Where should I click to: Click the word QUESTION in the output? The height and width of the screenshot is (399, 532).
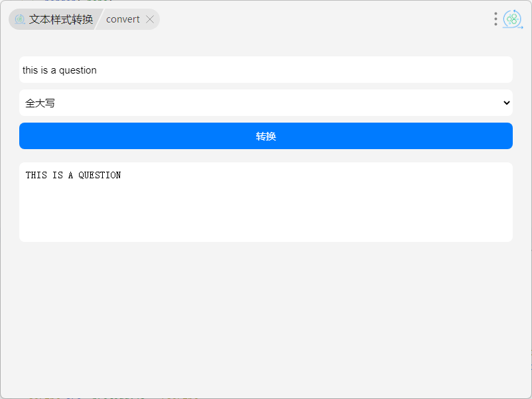[100, 176]
